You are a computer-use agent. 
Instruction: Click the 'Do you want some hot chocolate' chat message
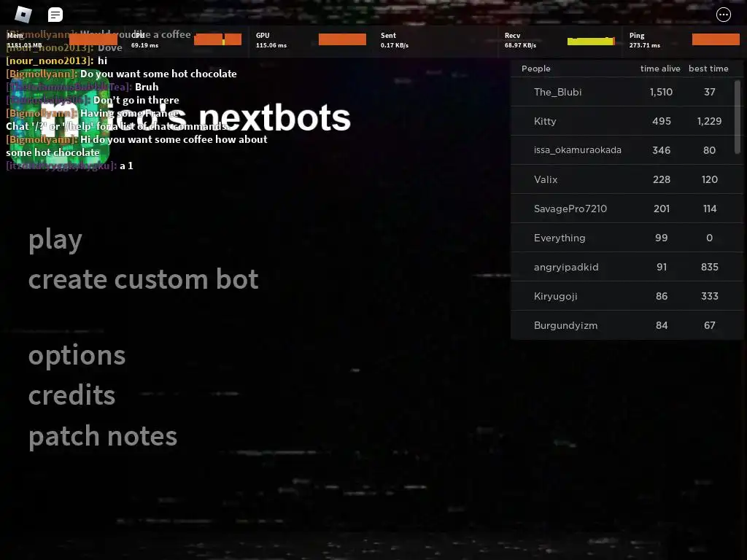pos(158,74)
